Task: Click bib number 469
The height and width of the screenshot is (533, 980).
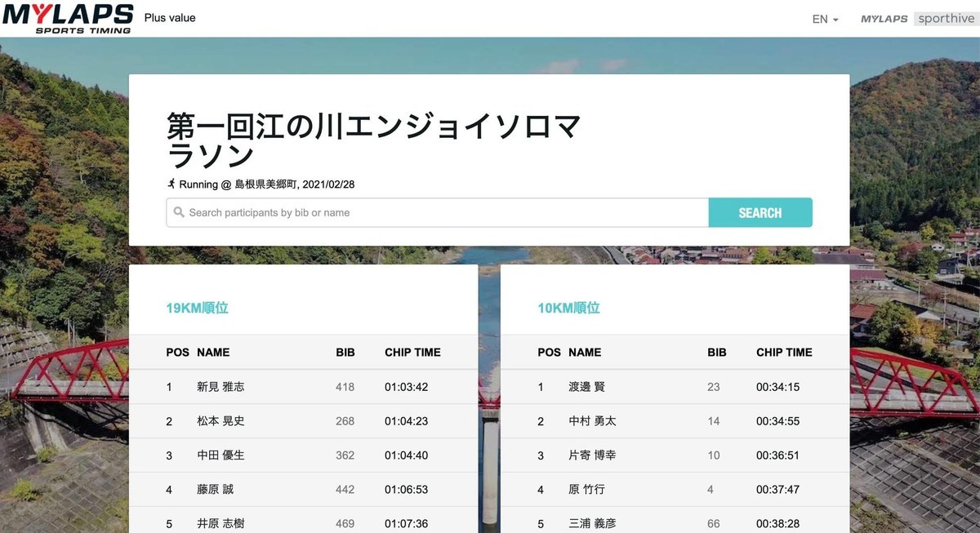Action: click(345, 524)
